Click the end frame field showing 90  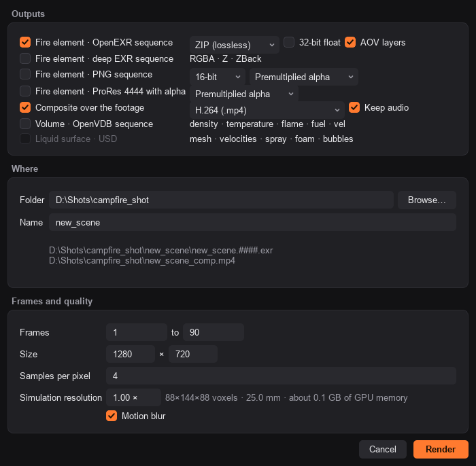[214, 332]
